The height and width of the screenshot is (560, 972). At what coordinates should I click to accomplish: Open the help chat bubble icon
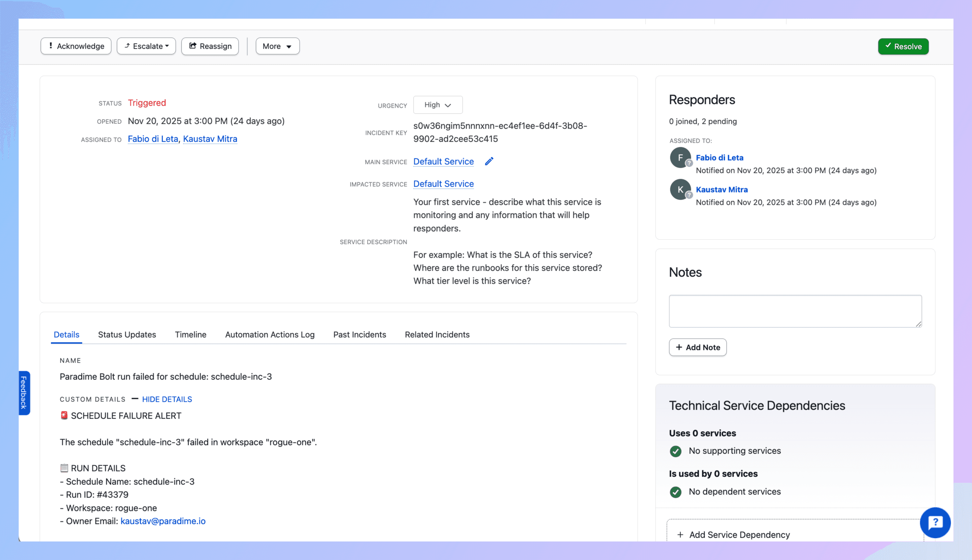point(935,522)
